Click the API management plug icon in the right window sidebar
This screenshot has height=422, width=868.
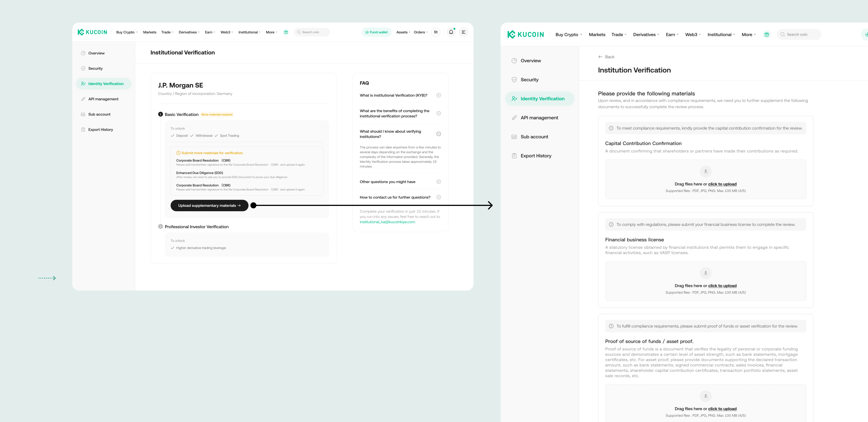tap(514, 118)
